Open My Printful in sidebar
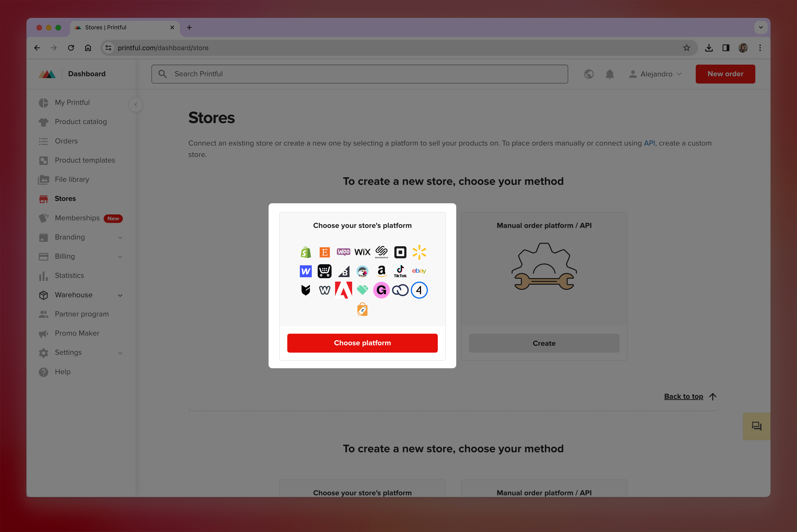The width and height of the screenshot is (797, 532). pyautogui.click(x=72, y=102)
